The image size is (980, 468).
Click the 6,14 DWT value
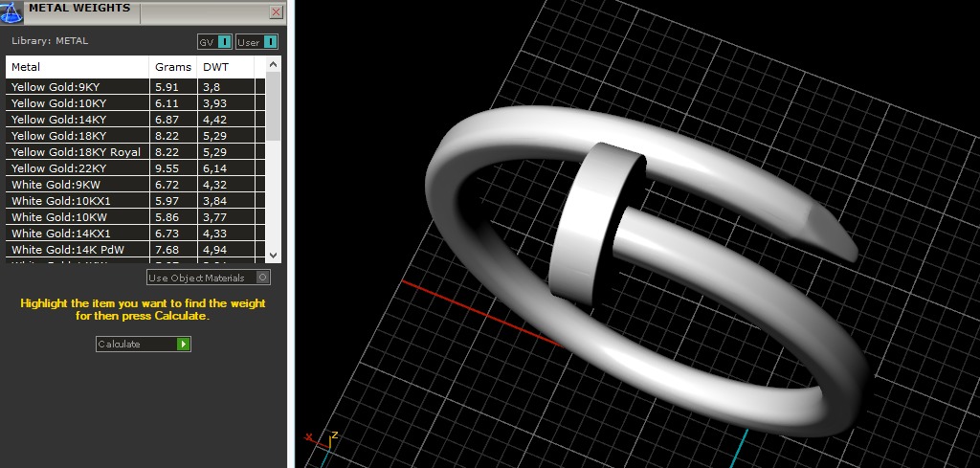pos(214,168)
